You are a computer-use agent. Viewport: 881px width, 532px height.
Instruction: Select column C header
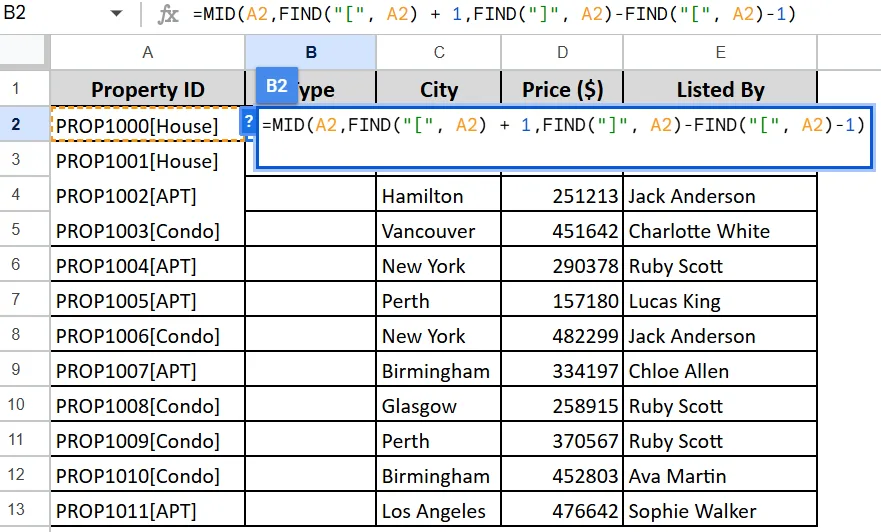click(x=439, y=52)
